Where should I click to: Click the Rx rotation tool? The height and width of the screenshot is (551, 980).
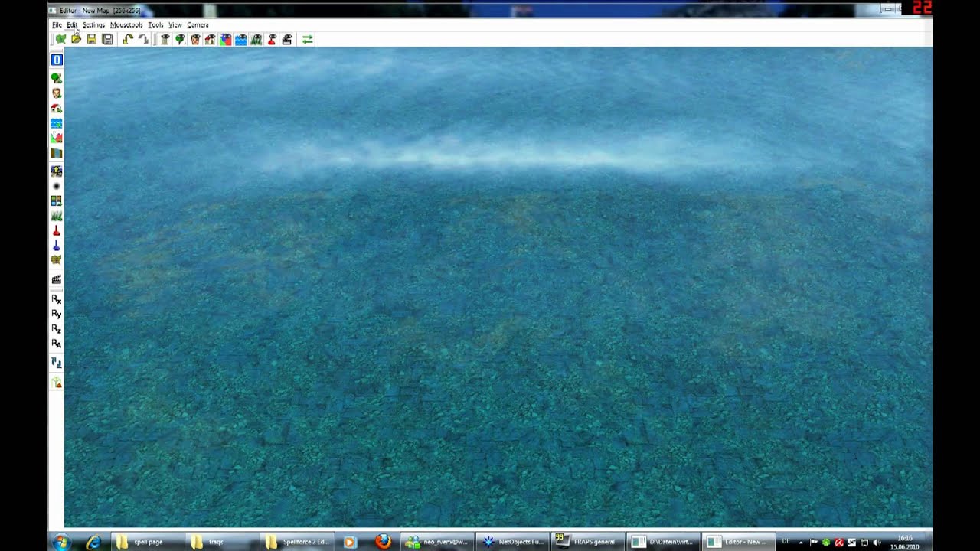coord(57,299)
